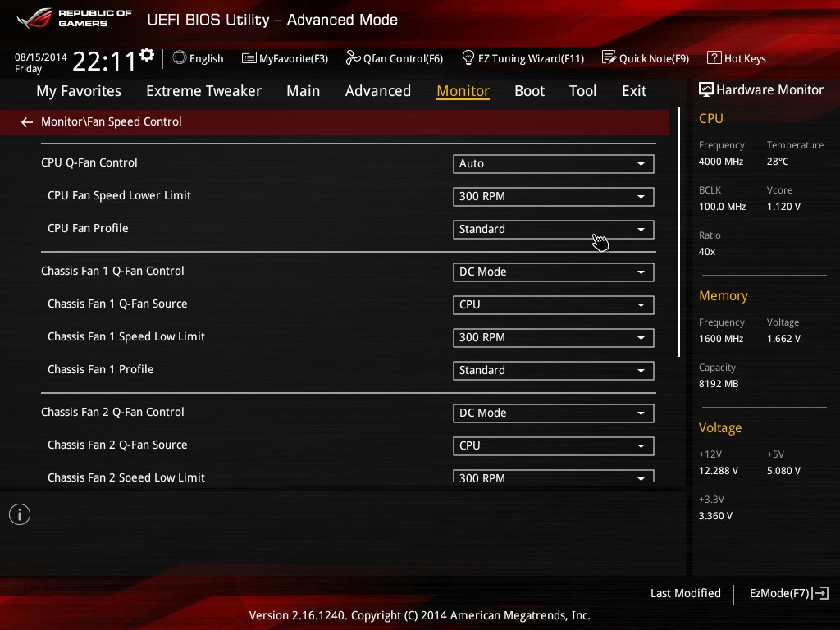The image size is (840, 630).
Task: Open the Main tab
Action: 304,91
